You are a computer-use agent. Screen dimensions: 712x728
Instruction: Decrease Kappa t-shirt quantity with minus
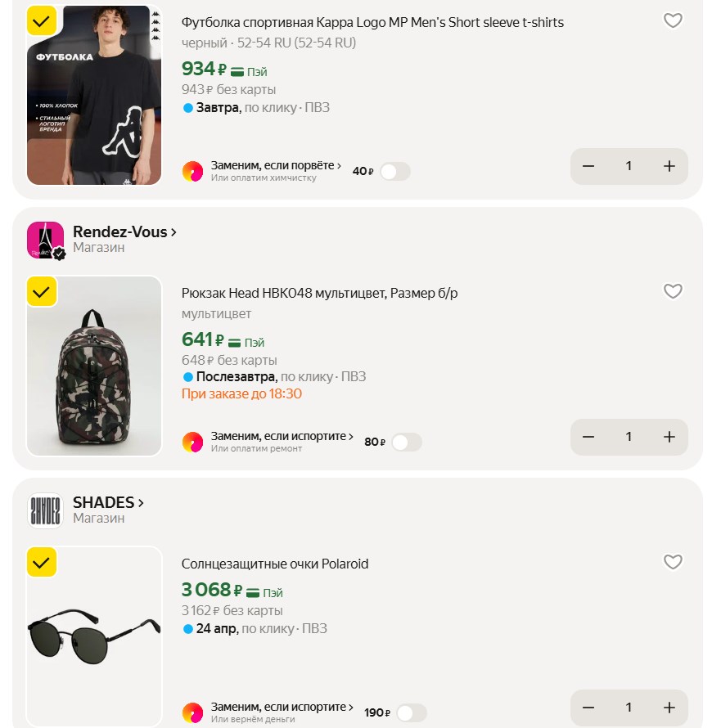(x=588, y=166)
